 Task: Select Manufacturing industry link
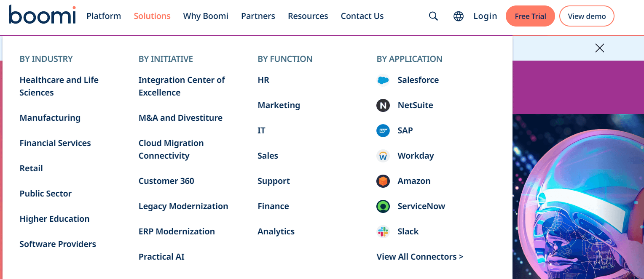coord(50,118)
